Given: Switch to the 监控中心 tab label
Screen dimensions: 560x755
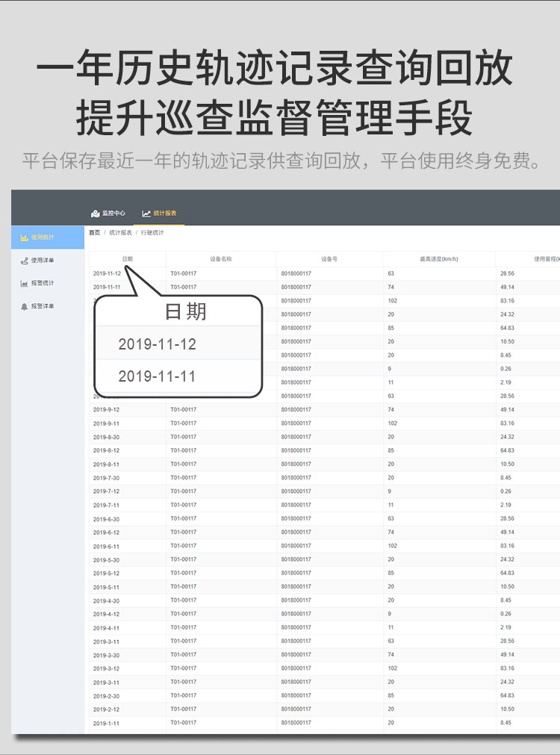Looking at the screenshot, I should (113, 214).
